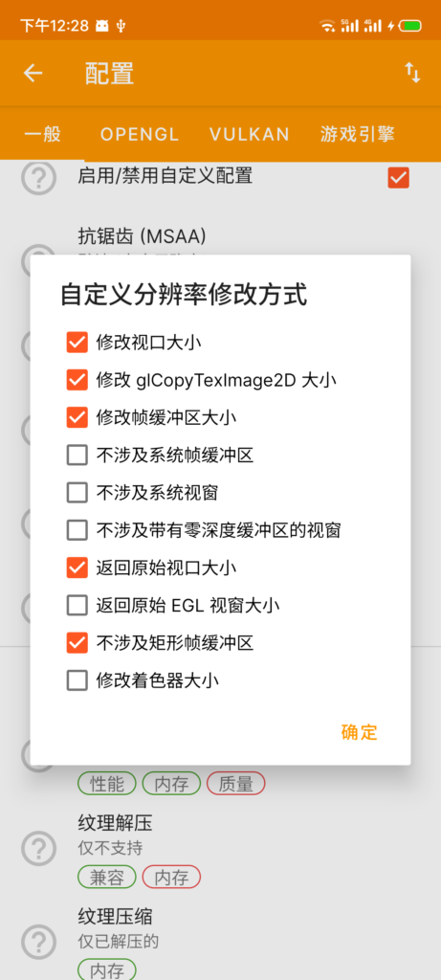Tap the Wi-Fi status bar icon
The height and width of the screenshot is (980, 441).
(x=327, y=26)
